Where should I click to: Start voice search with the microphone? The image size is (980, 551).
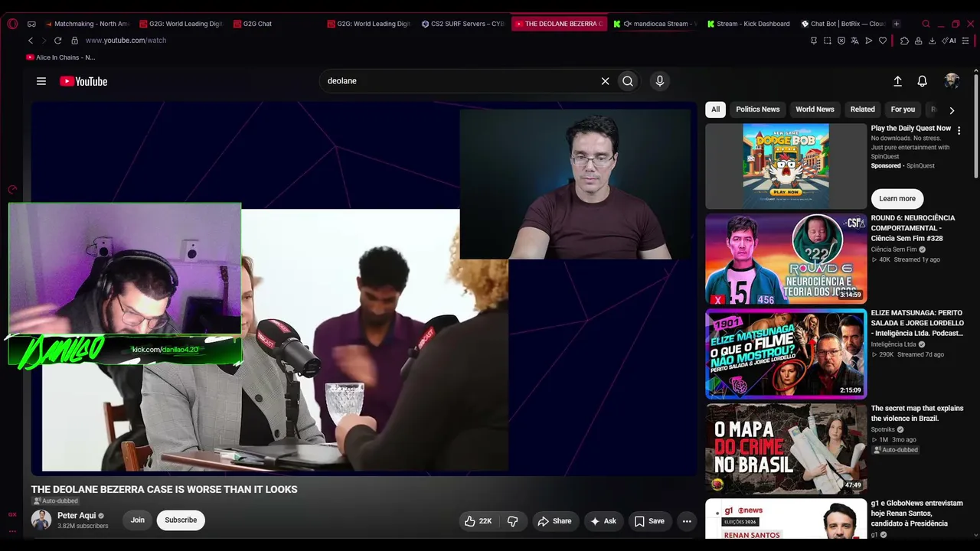[660, 81]
